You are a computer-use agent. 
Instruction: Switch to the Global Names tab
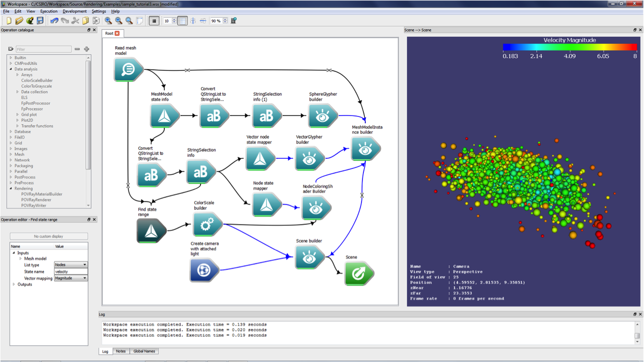[x=144, y=351]
